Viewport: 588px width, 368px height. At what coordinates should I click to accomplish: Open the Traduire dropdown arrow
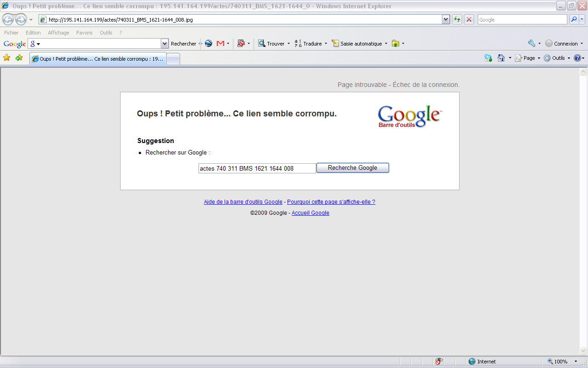(x=326, y=44)
